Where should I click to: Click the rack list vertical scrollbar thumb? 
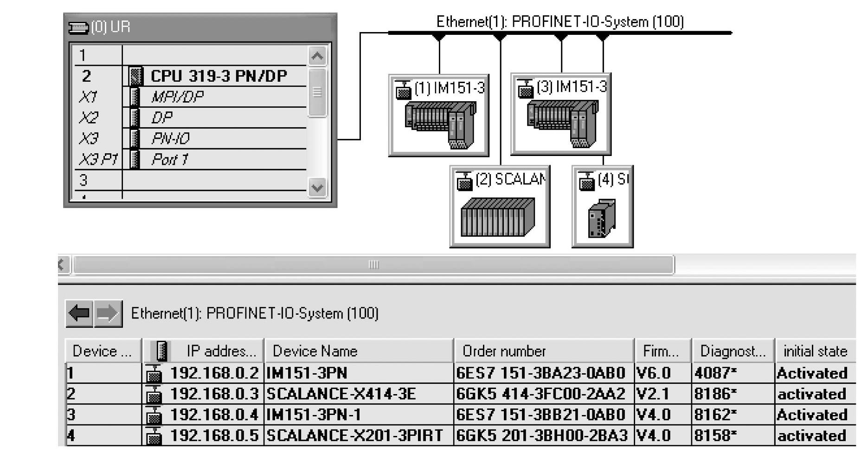(317, 92)
